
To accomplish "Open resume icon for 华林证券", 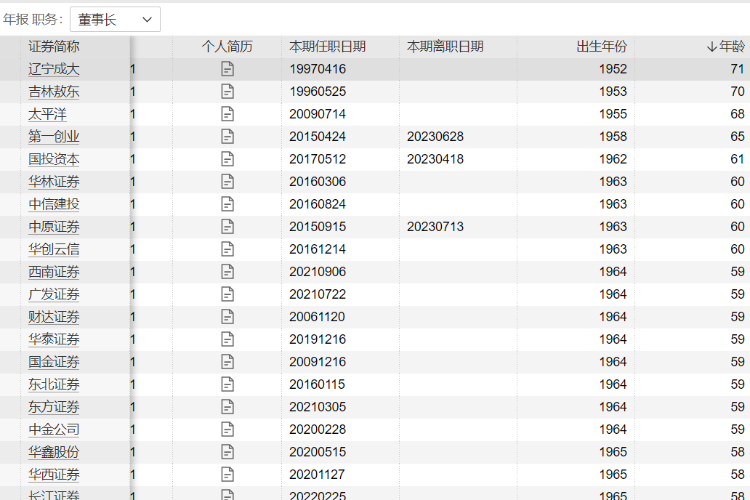I will click(228, 181).
